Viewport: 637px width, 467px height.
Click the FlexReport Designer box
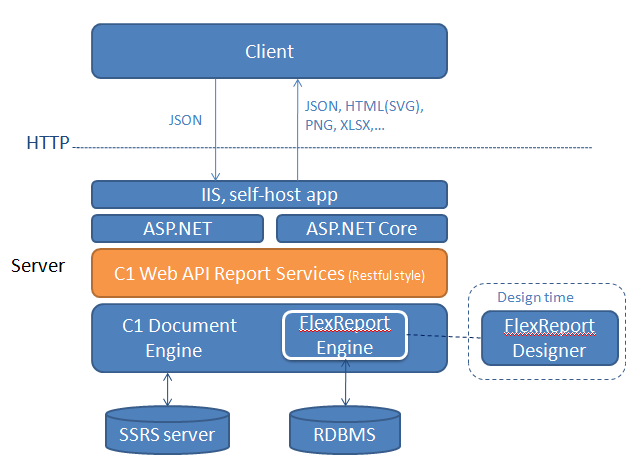pyautogui.click(x=549, y=338)
